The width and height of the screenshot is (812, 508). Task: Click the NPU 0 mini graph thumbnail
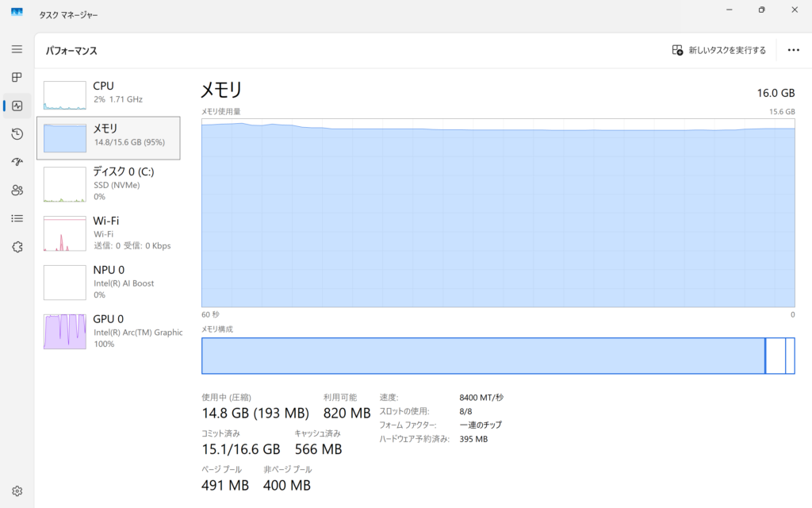tap(65, 283)
